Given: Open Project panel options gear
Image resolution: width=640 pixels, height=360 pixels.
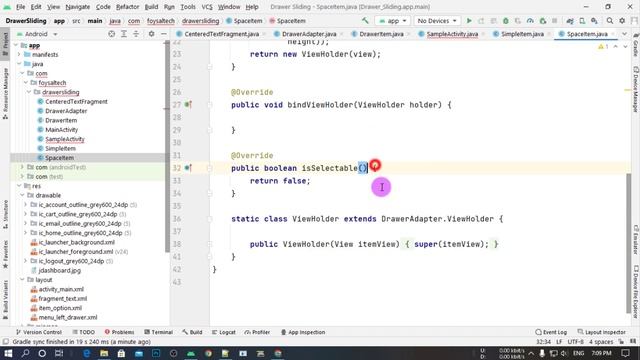Looking at the screenshot, I should click(151, 34).
